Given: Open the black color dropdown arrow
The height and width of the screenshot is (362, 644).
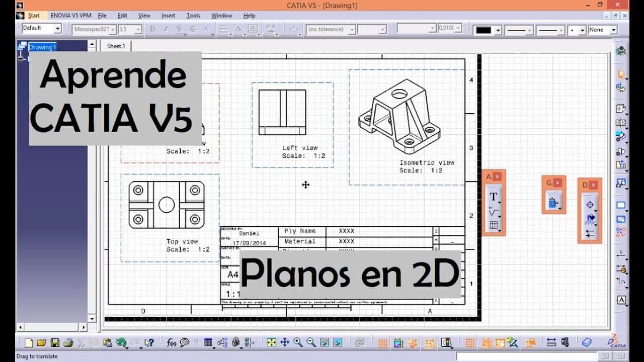Looking at the screenshot, I should [498, 30].
